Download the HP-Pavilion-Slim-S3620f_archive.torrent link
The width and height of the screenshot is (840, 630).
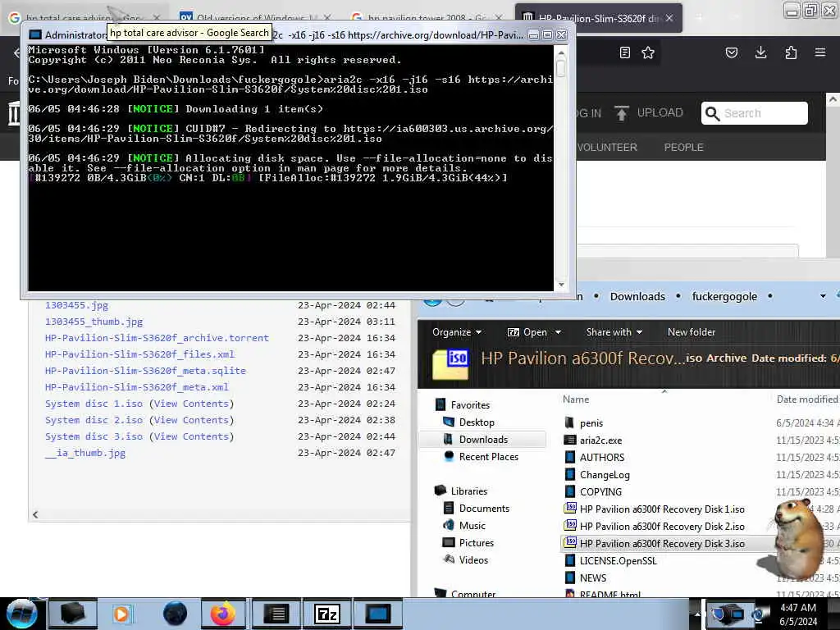pyautogui.click(x=157, y=338)
